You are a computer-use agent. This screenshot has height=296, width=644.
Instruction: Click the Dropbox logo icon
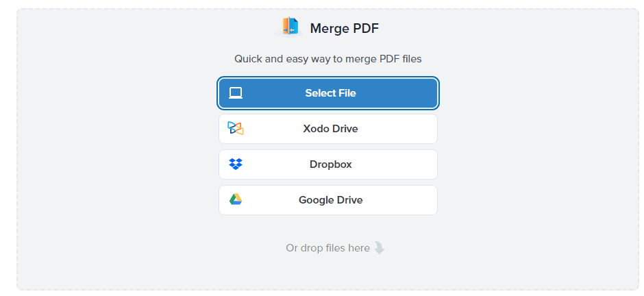(236, 164)
